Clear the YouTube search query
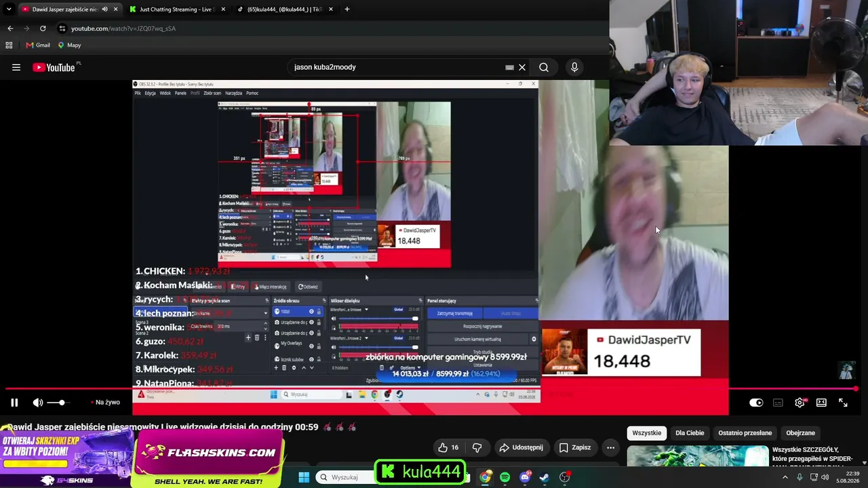Screen dimensions: 868x488 click(x=522, y=68)
